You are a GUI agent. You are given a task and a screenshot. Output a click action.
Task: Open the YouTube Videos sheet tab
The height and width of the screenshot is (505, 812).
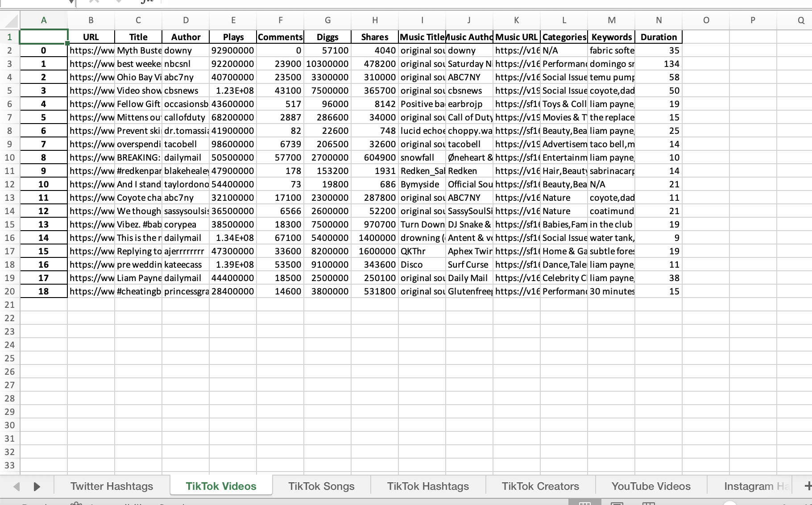point(651,486)
